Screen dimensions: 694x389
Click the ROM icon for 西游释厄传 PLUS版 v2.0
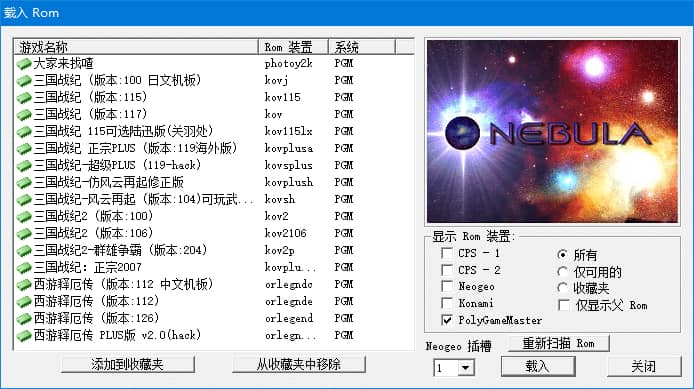24,336
